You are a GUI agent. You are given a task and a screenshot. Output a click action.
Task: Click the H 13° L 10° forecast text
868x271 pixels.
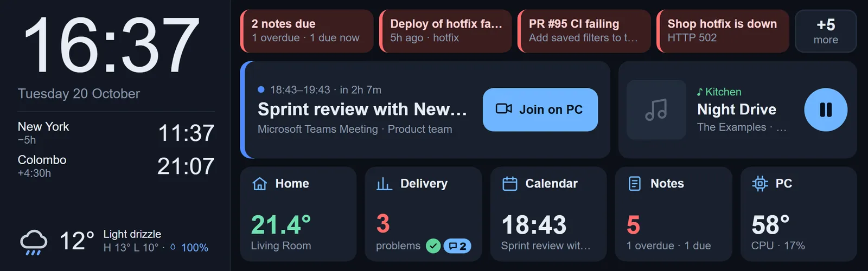[x=131, y=248]
